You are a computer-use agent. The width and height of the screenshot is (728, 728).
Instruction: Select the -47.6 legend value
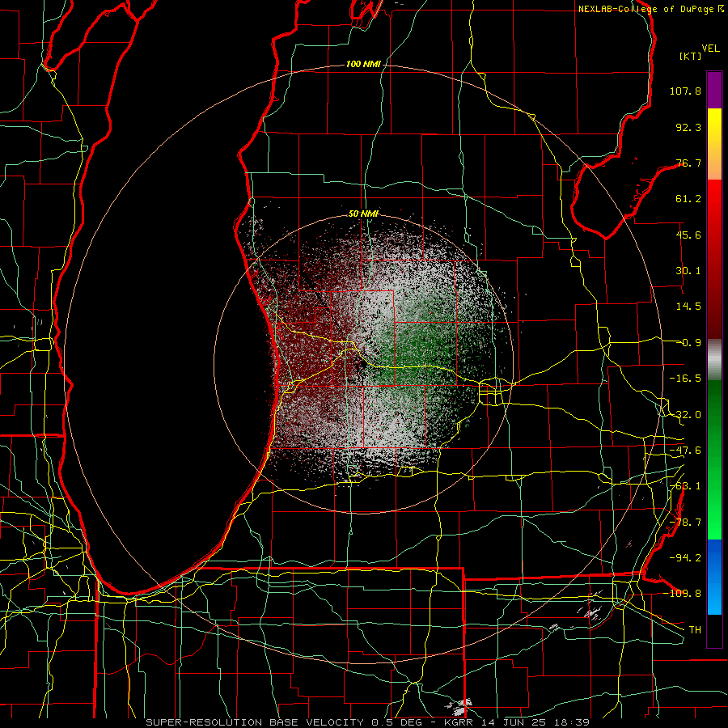pyautogui.click(x=685, y=451)
